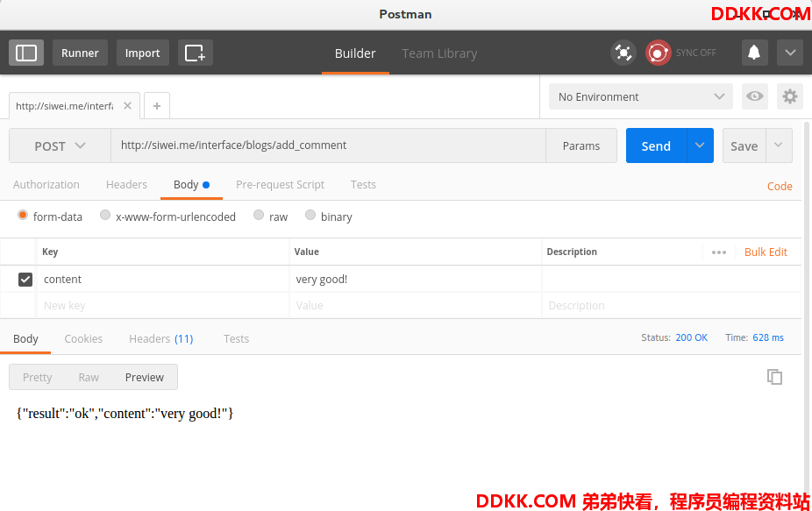Switch response view to Preview
This screenshot has height=511, width=812.
(x=145, y=378)
